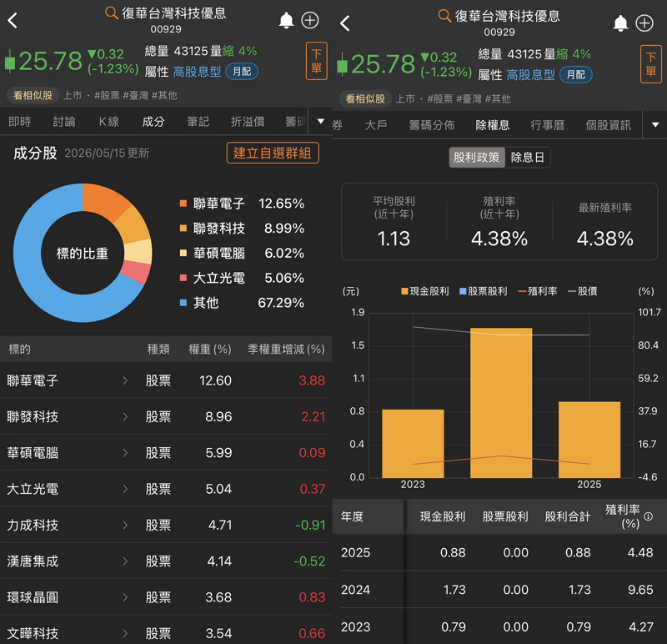Switch to 行事曆 tab

548,125
